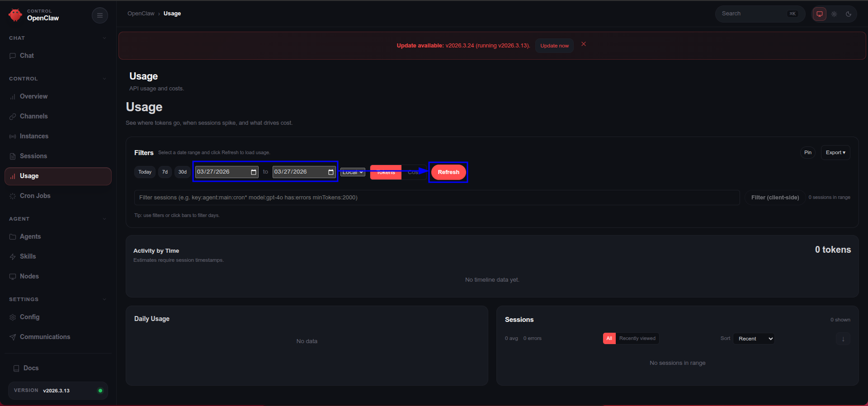The height and width of the screenshot is (406, 868).
Task: Show only Recently viewed sessions
Action: [x=637, y=339]
